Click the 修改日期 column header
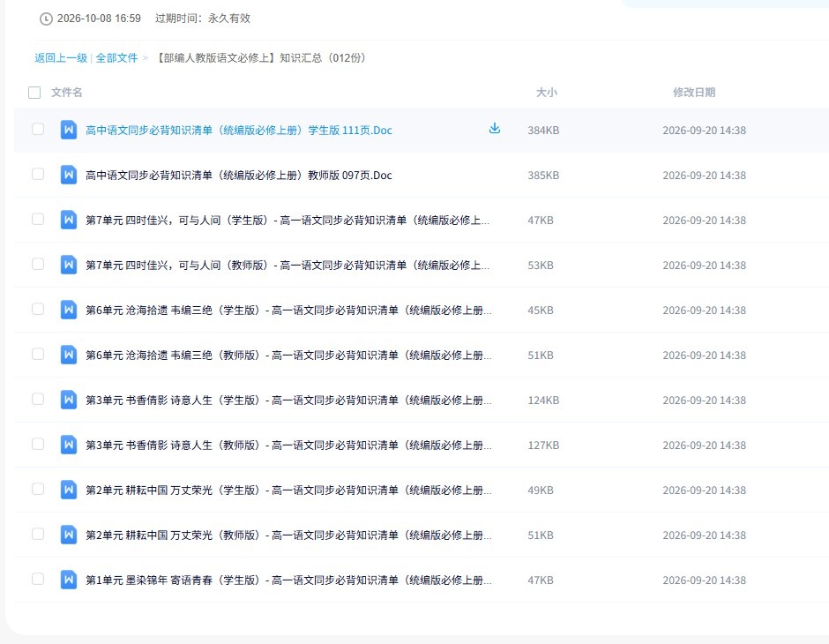The width and height of the screenshot is (829, 644). (694, 93)
